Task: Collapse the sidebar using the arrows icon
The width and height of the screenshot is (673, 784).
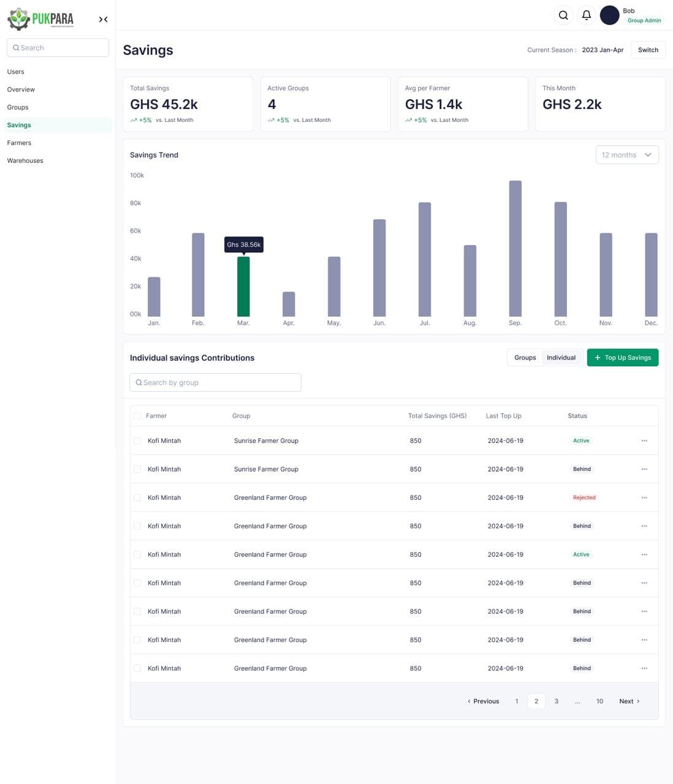Action: pyautogui.click(x=103, y=19)
